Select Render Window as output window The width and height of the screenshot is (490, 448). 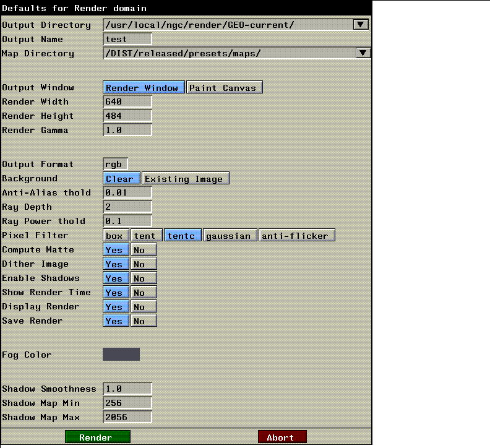click(x=144, y=87)
